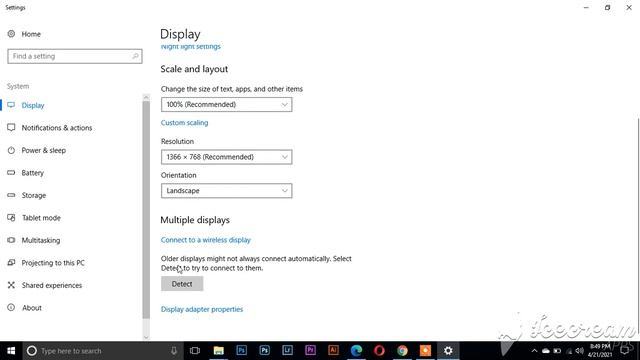Open File Explorer from the taskbar
Viewport: 640px width, 360px height.
pos(219,351)
